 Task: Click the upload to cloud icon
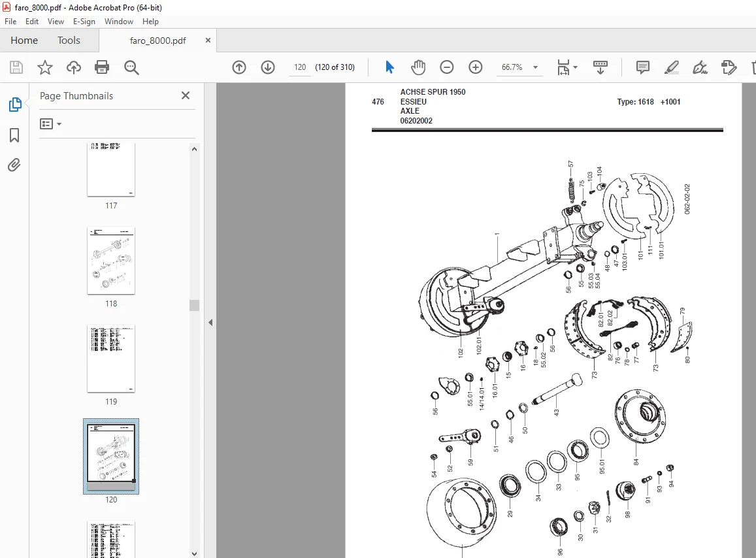73,67
